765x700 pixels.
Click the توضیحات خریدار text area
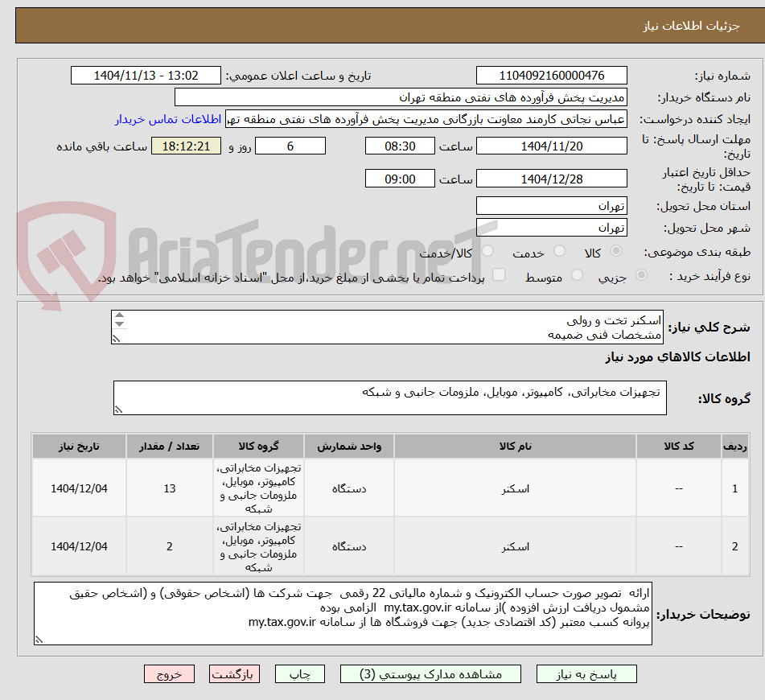343,613
